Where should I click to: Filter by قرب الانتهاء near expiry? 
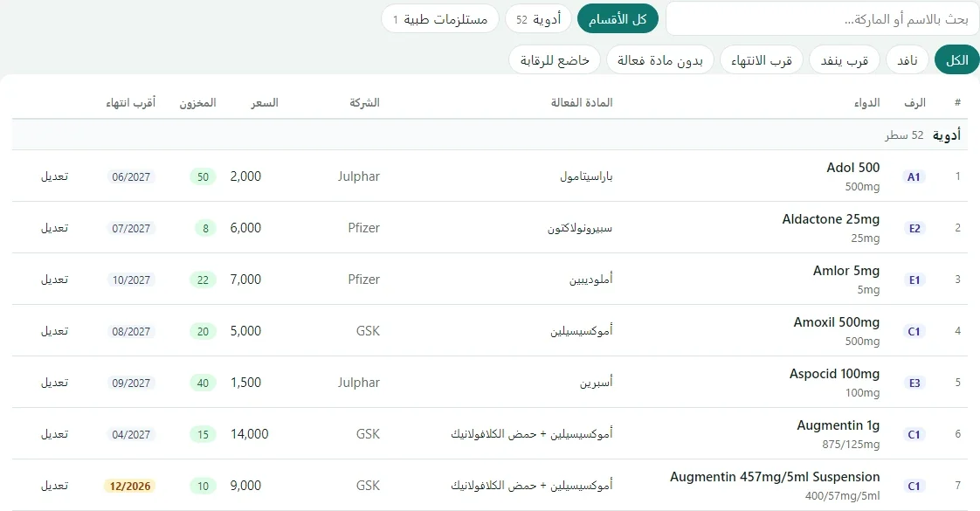tap(762, 60)
